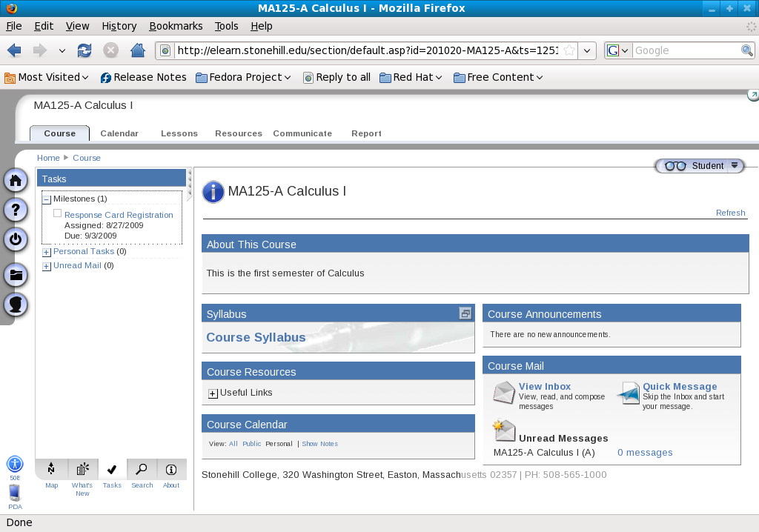Open the Bookmarks menu
The image size is (759, 532).
(176, 26)
